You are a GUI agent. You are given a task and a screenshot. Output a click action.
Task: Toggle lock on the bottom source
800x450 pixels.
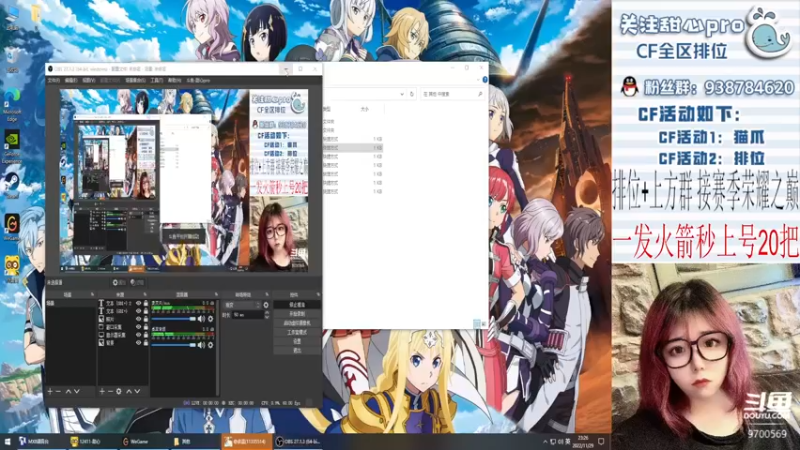(146, 343)
